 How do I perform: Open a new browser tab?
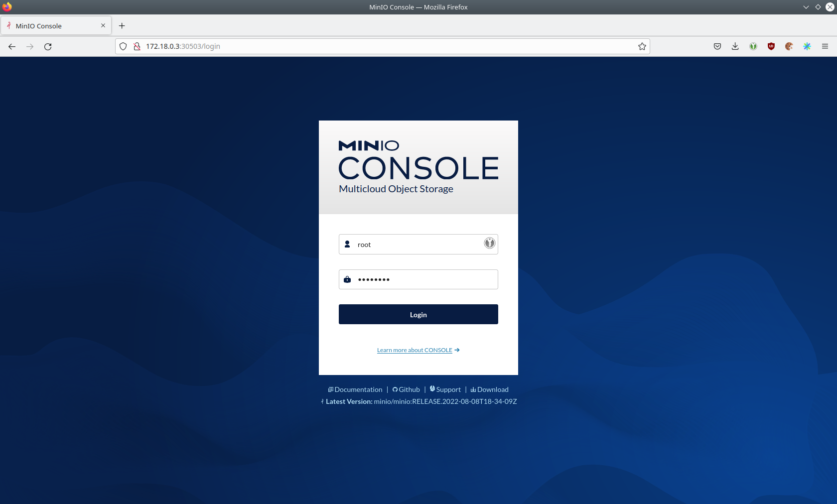pos(122,26)
